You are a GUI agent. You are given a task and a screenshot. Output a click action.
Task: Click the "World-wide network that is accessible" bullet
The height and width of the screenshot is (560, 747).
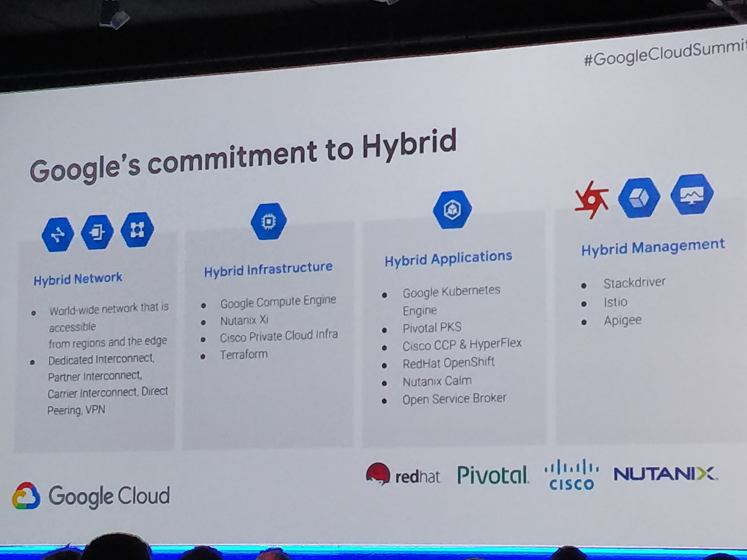108,325
